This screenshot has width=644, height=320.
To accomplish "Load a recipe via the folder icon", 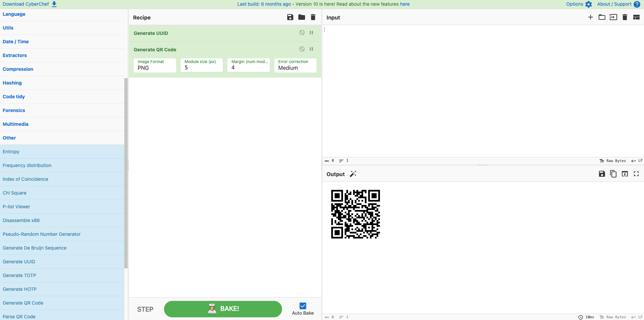I will tap(302, 17).
